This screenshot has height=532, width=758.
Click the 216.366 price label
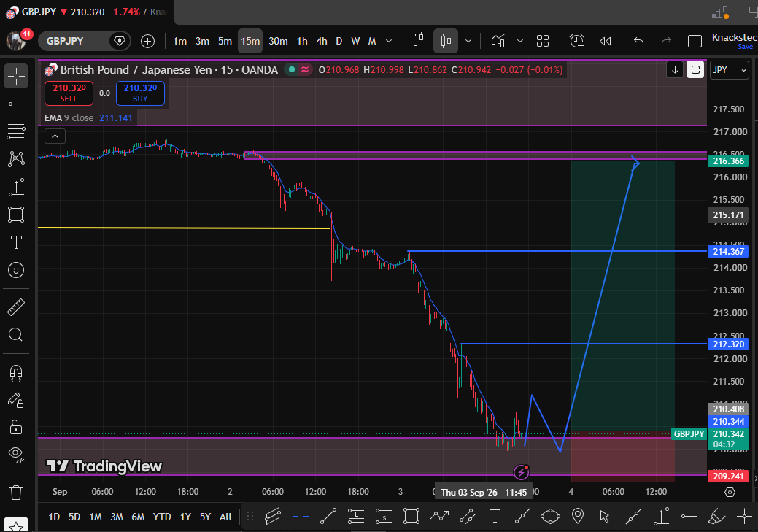[728, 161]
